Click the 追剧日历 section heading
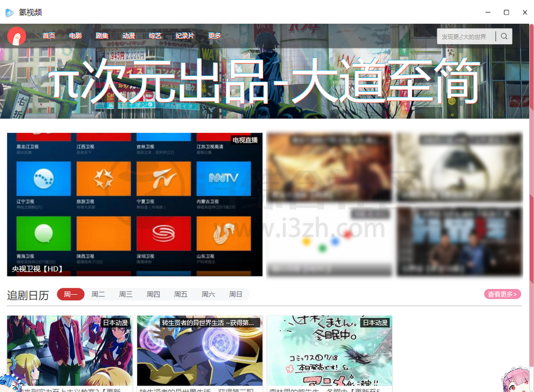The image size is (534, 392). 28,295
